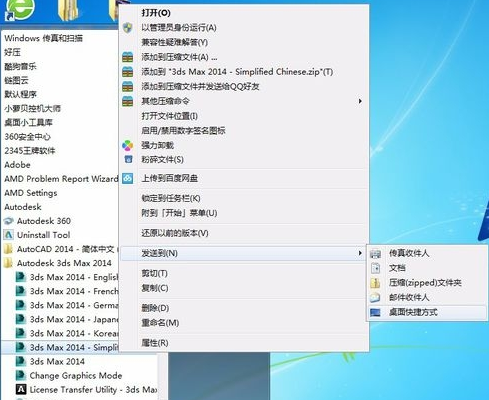
Task: Click the Autodesk 360 icon in start menu
Action: click(9, 221)
